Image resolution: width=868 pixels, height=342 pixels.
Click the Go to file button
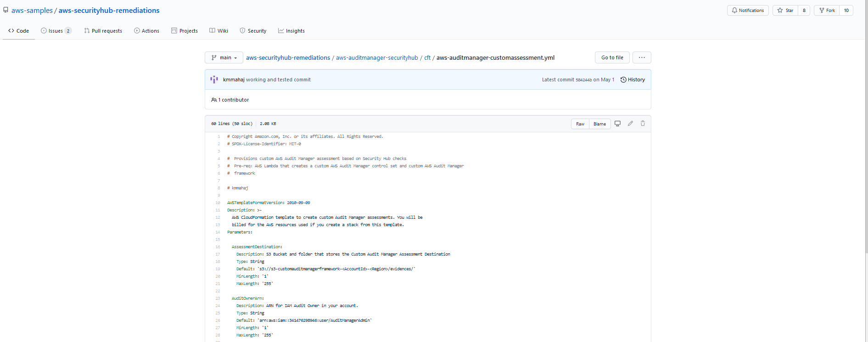coord(612,57)
